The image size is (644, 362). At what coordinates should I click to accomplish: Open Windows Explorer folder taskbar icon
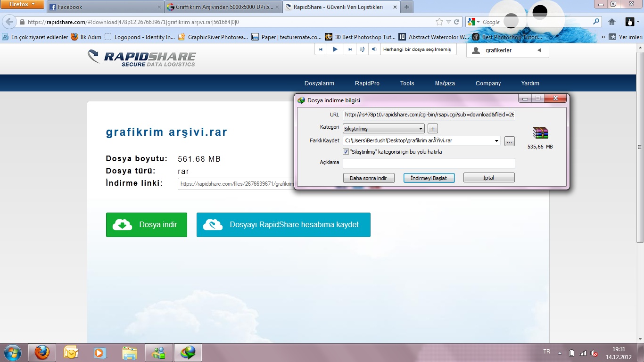tap(130, 353)
